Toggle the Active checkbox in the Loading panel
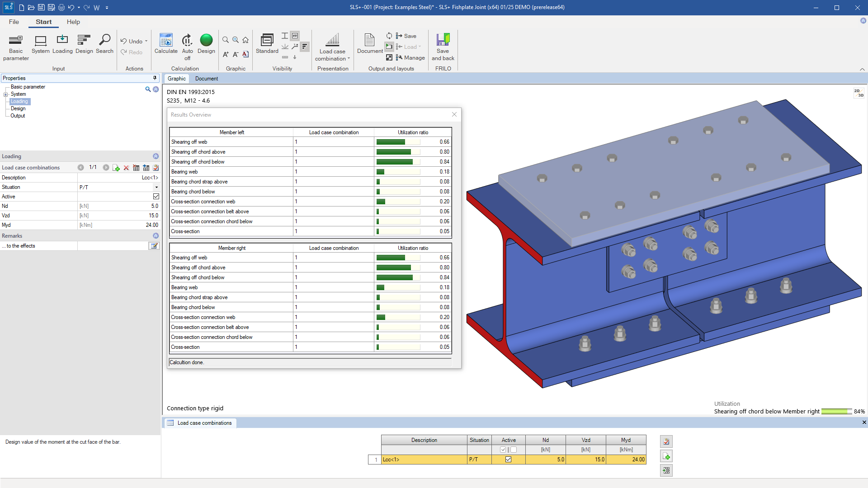The image size is (868, 488). pos(156,197)
